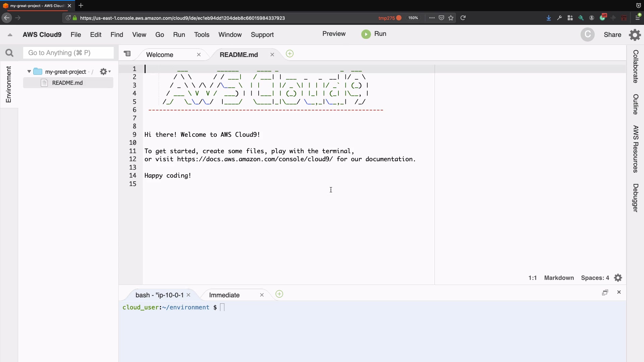Click the search magnifier icon in sidebar
This screenshot has height=362, width=644.
(9, 53)
